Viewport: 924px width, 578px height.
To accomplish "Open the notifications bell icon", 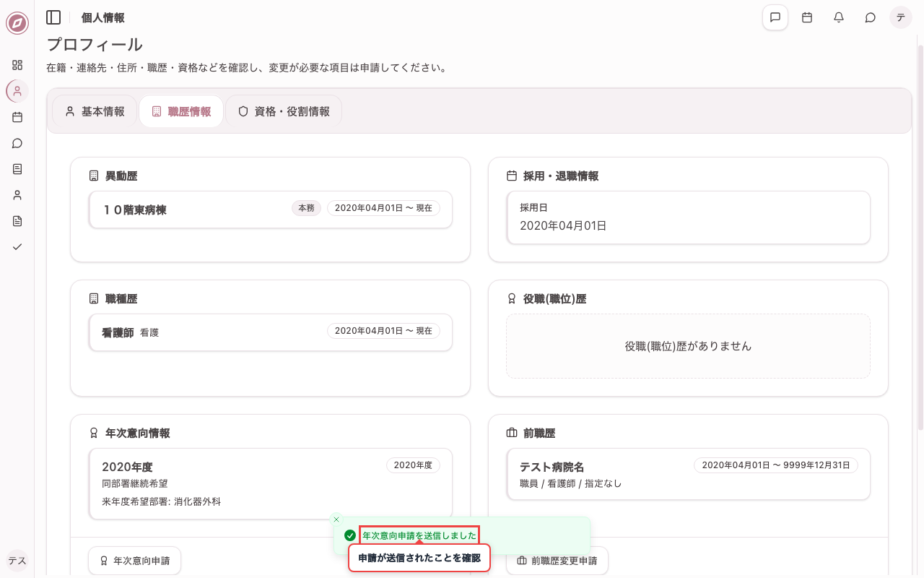I will click(x=839, y=17).
